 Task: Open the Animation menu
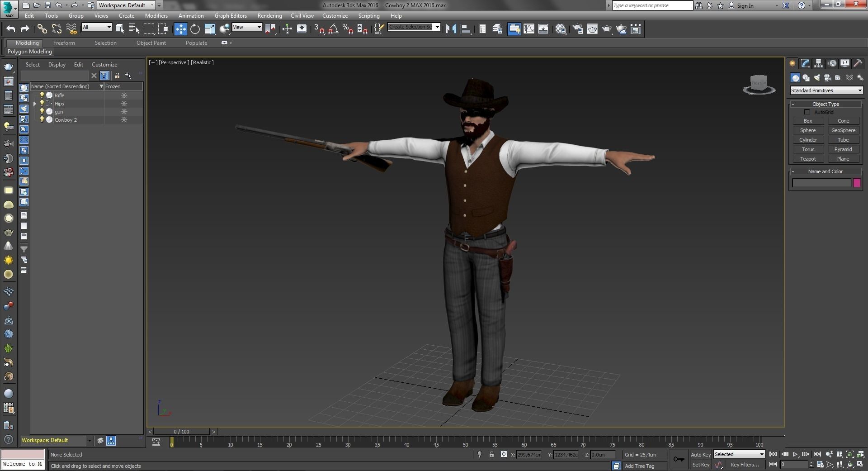(x=191, y=16)
